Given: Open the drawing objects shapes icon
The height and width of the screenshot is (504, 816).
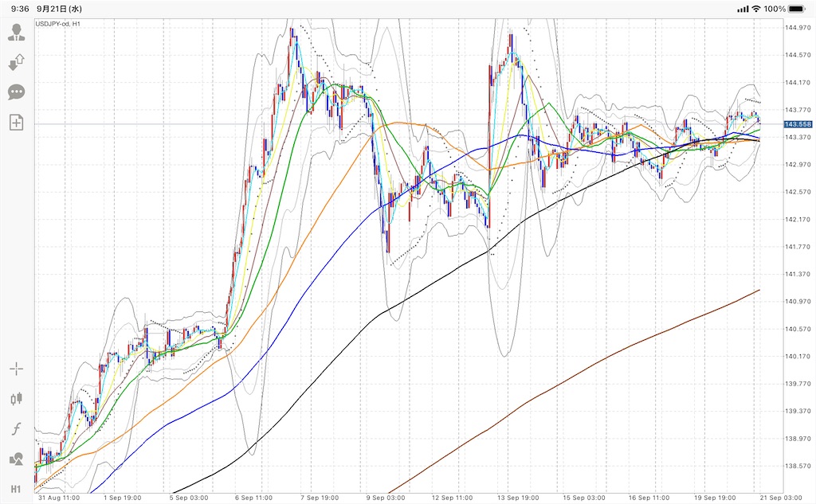Looking at the screenshot, I should tap(16, 459).
